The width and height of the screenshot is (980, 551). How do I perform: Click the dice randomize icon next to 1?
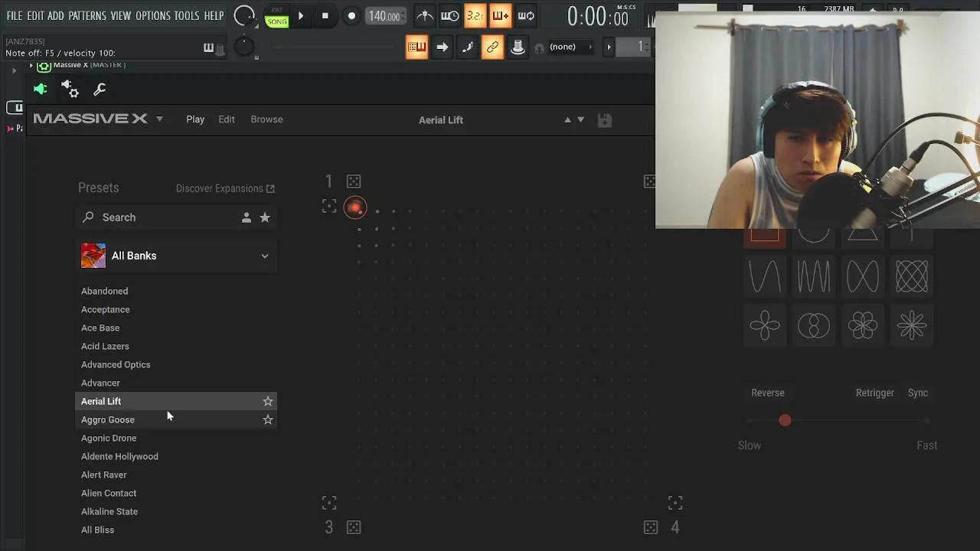[354, 181]
